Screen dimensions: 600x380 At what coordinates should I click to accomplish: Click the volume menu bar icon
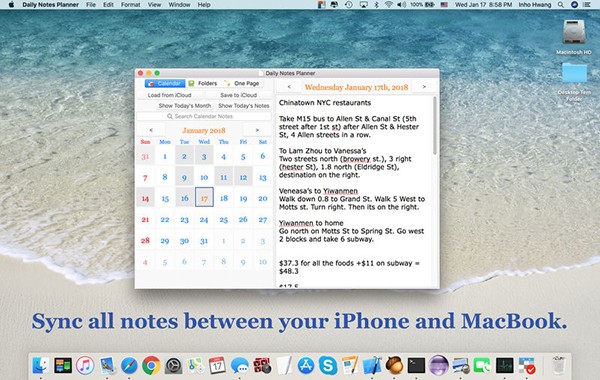(401, 5)
